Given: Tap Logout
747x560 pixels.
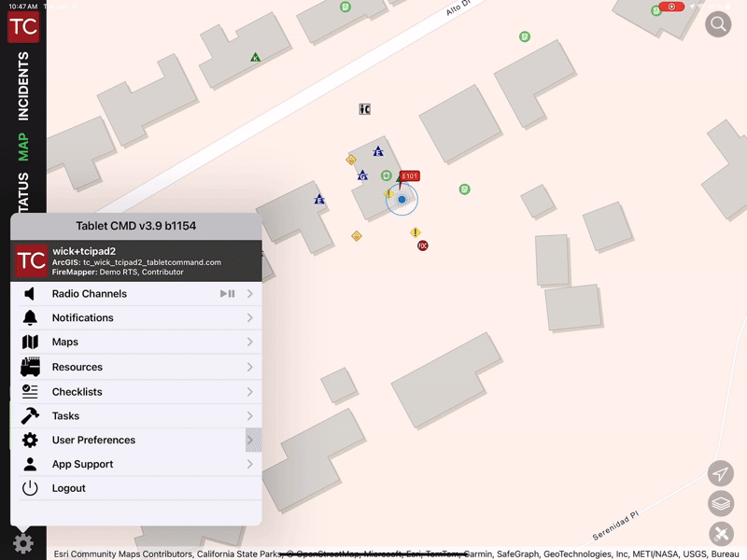Looking at the screenshot, I should [x=68, y=488].
